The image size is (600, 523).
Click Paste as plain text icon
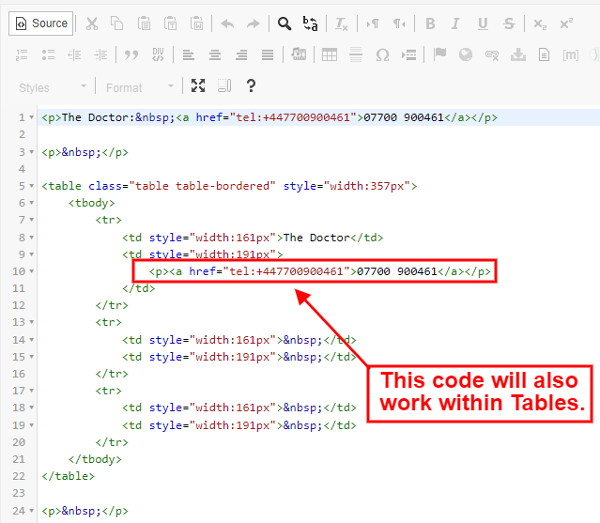click(170, 24)
